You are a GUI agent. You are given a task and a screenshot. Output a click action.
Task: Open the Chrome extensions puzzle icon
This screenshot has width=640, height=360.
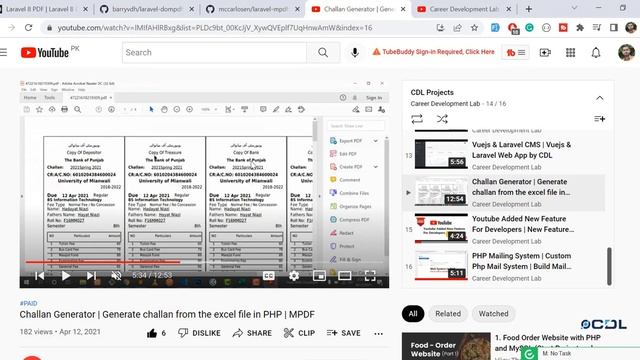coord(580,28)
